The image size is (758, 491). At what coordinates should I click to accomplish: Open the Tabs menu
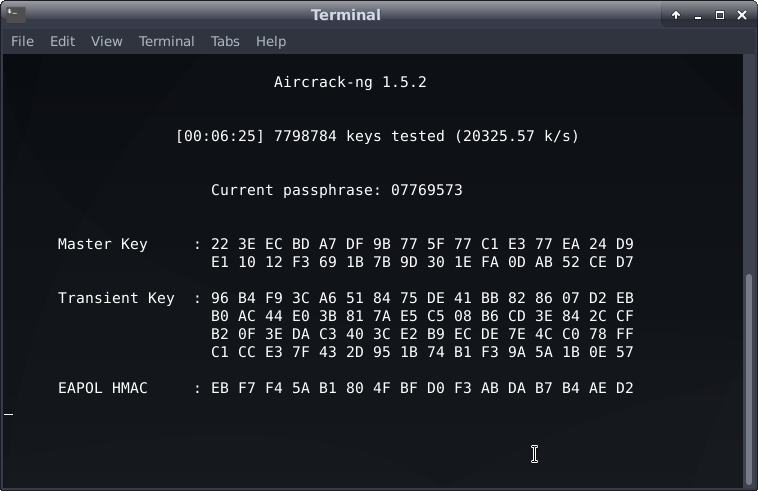(225, 41)
